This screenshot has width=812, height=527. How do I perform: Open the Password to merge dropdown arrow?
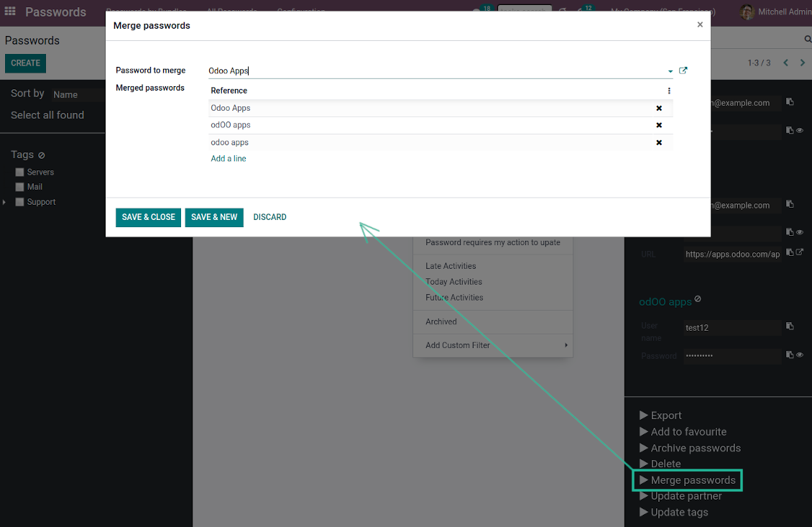click(x=670, y=71)
